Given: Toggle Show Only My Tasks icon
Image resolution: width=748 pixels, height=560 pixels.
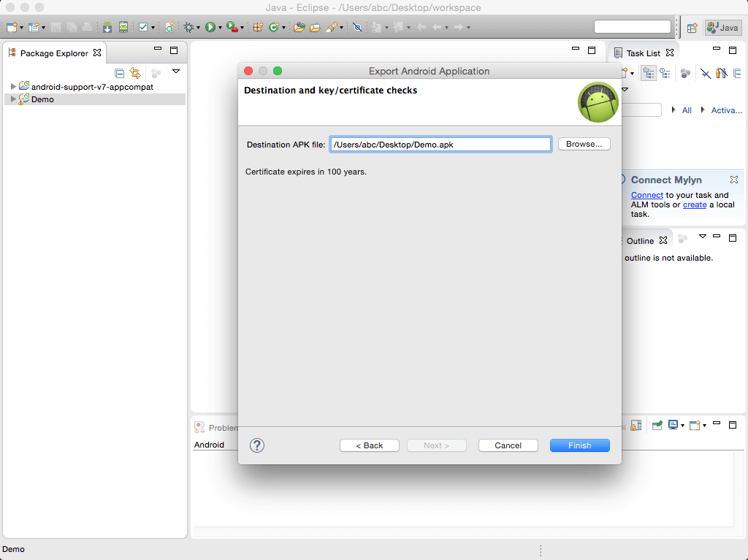Looking at the screenshot, I should point(721,73).
